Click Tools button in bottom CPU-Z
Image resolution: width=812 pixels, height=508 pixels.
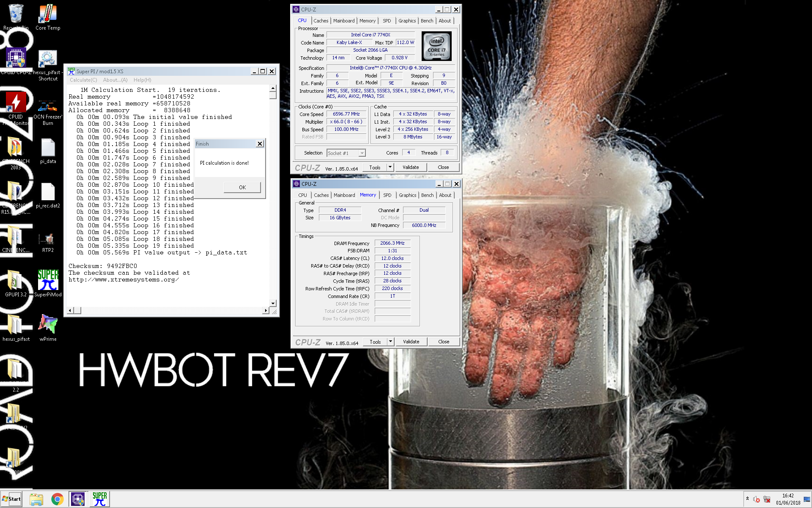[x=375, y=342]
